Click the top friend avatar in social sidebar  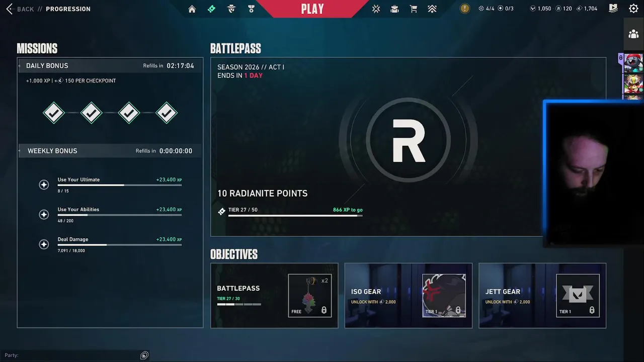(x=633, y=63)
